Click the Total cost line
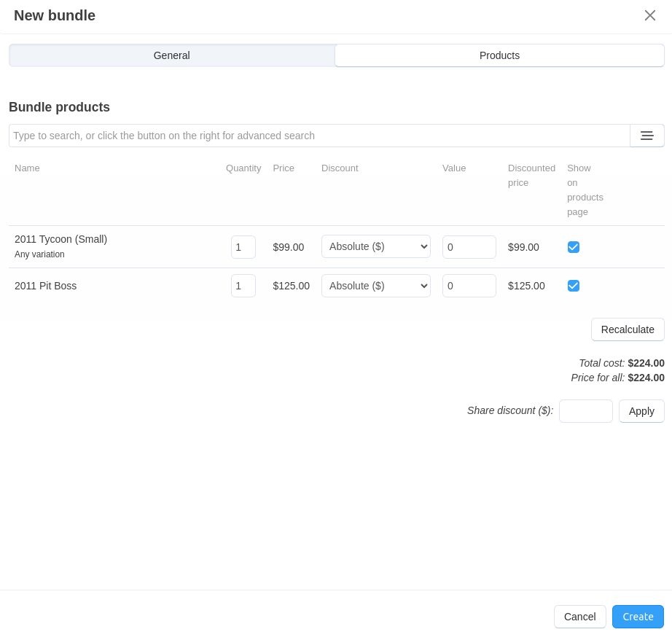 point(622,363)
